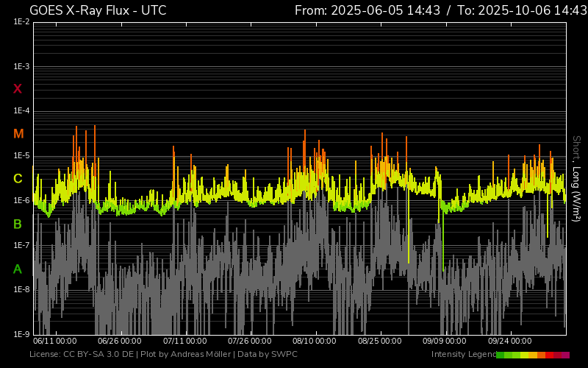Click the 1E-9 y-axis tick label
The image size is (588, 368).
(21, 334)
